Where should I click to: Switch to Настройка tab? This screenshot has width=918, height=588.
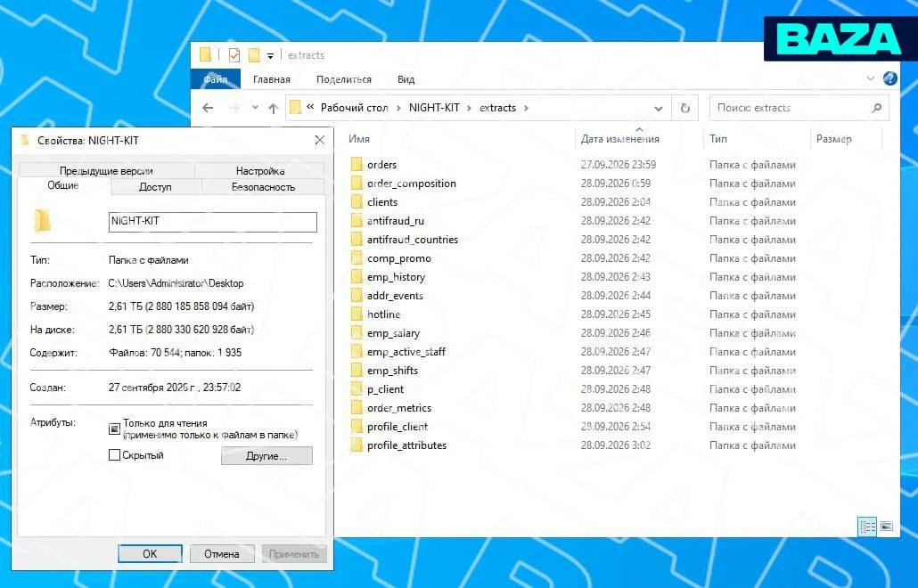click(260, 171)
